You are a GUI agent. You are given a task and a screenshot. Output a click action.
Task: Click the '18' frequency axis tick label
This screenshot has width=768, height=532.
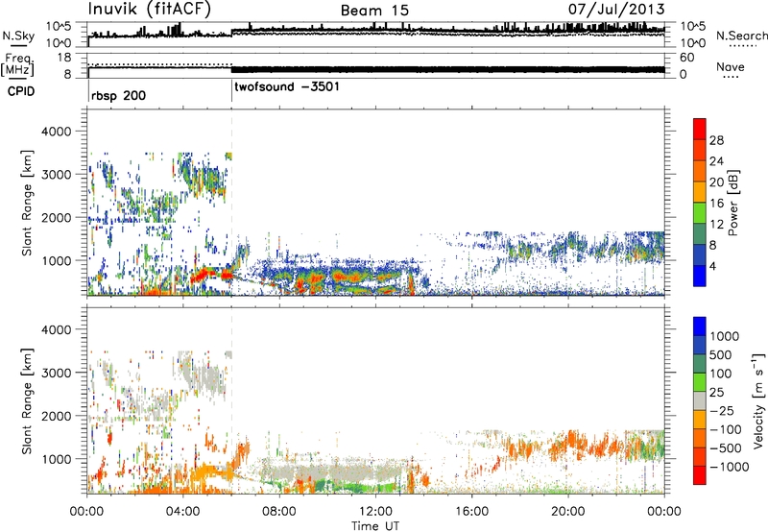[64, 58]
